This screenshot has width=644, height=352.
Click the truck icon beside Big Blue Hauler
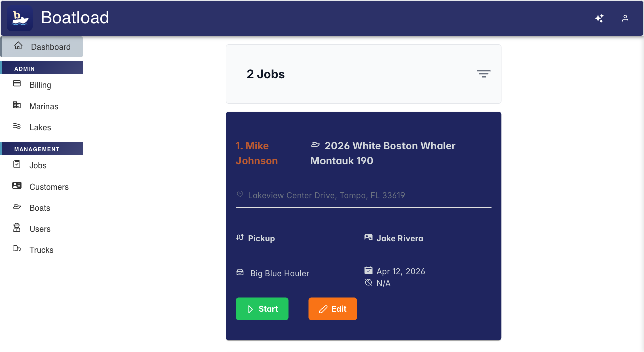(x=240, y=272)
